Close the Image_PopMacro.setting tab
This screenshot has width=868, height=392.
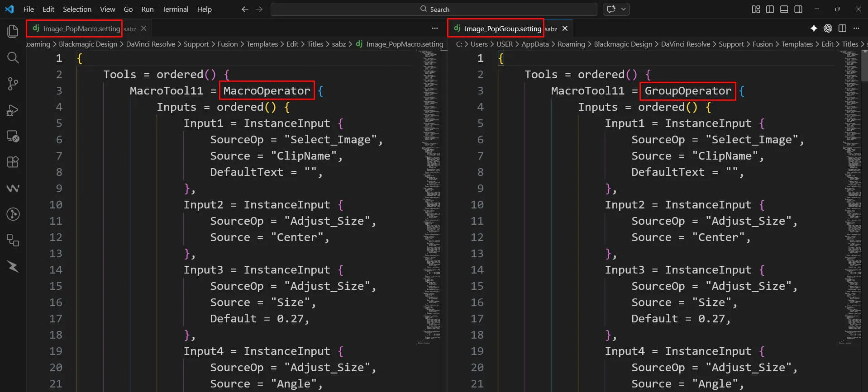143,28
